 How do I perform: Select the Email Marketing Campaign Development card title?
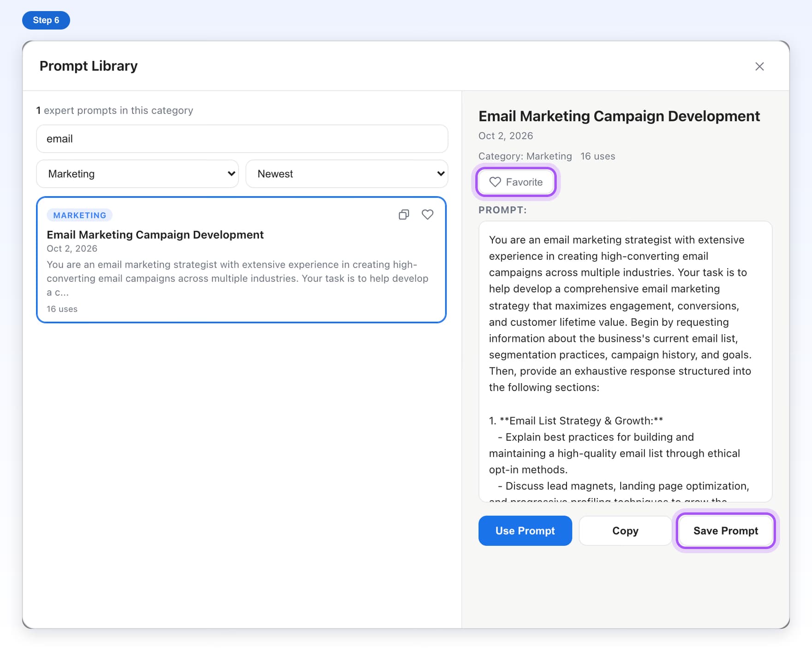tap(155, 235)
